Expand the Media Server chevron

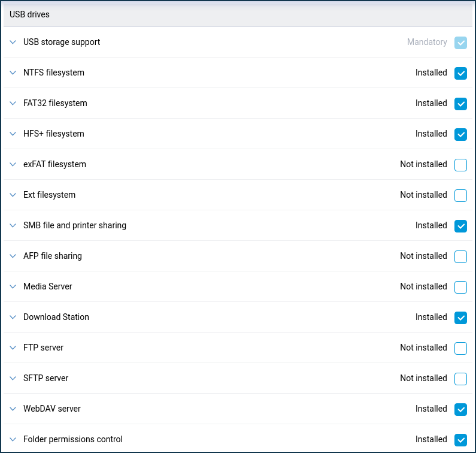coord(13,287)
